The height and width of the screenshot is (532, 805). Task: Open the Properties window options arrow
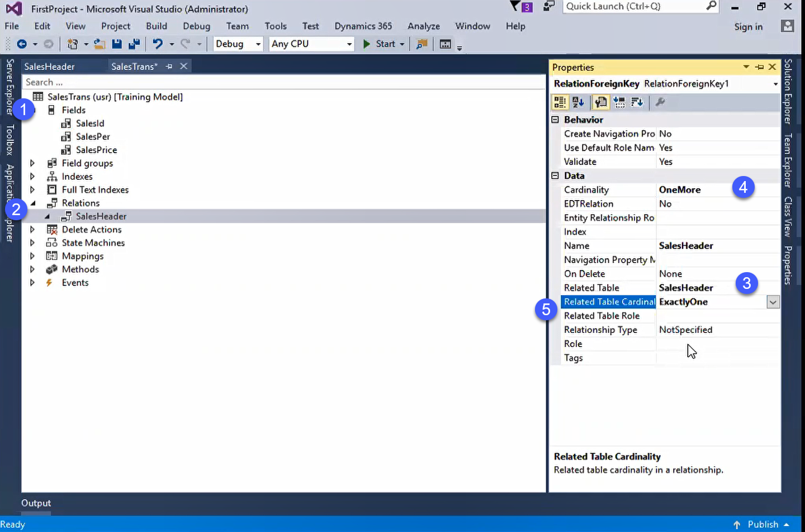[746, 67]
